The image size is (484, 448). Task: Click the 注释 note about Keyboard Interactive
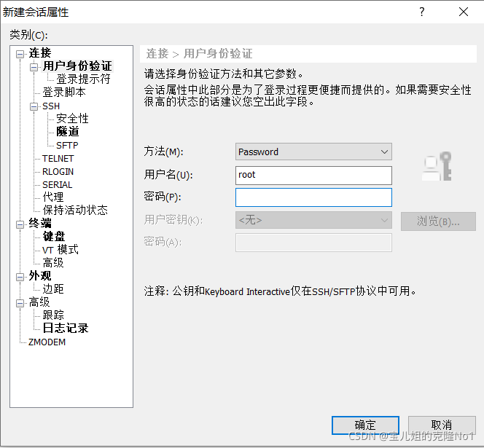[x=281, y=291]
